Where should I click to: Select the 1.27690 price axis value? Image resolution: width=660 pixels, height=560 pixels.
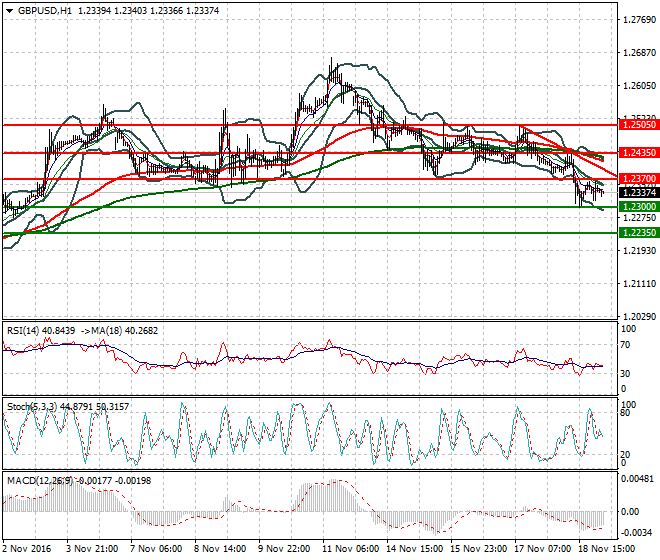click(639, 20)
